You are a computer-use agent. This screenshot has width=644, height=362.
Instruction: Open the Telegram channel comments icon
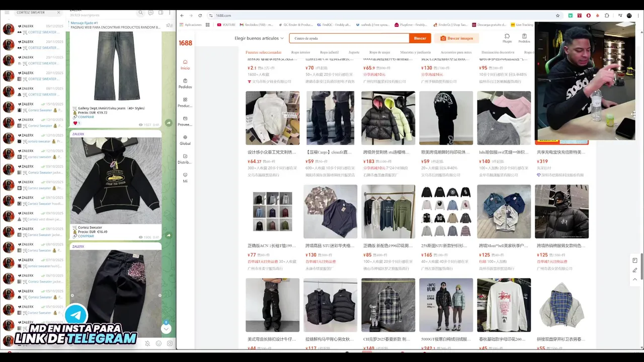click(x=151, y=12)
